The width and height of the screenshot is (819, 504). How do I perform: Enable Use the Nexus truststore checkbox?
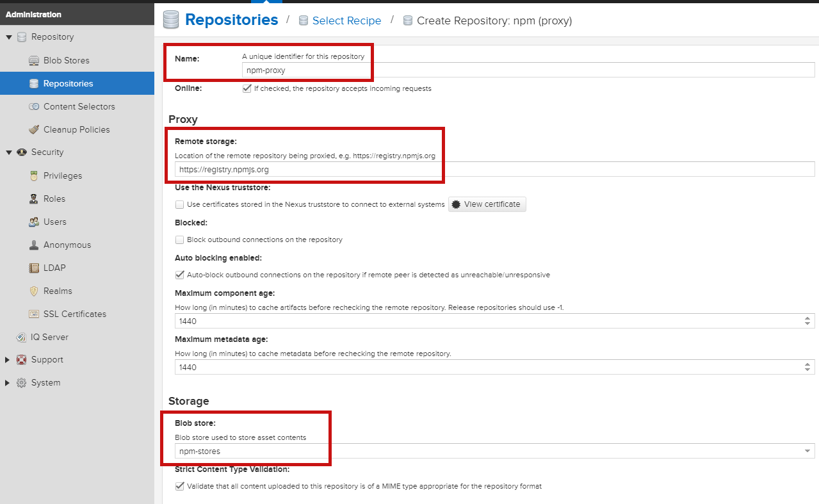point(179,204)
